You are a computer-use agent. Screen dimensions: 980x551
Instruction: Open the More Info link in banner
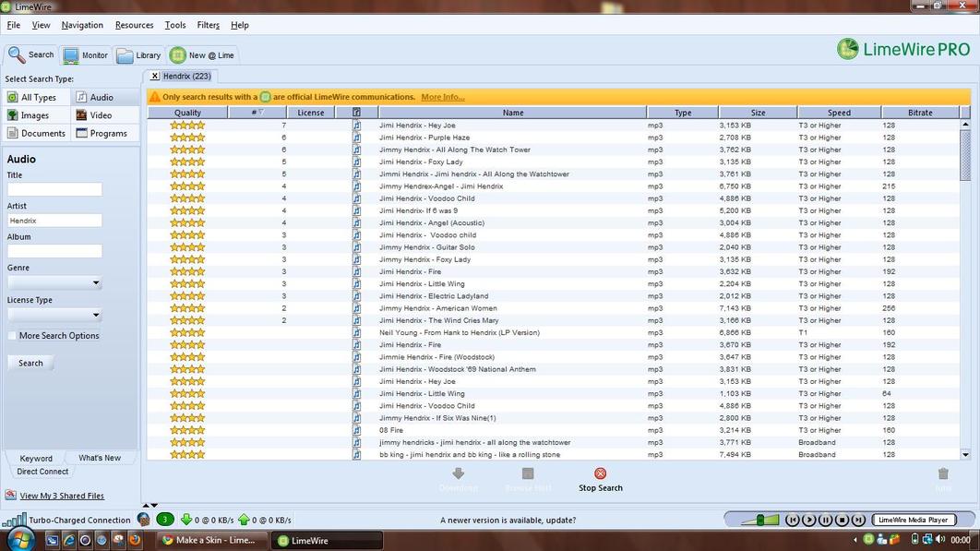443,97
